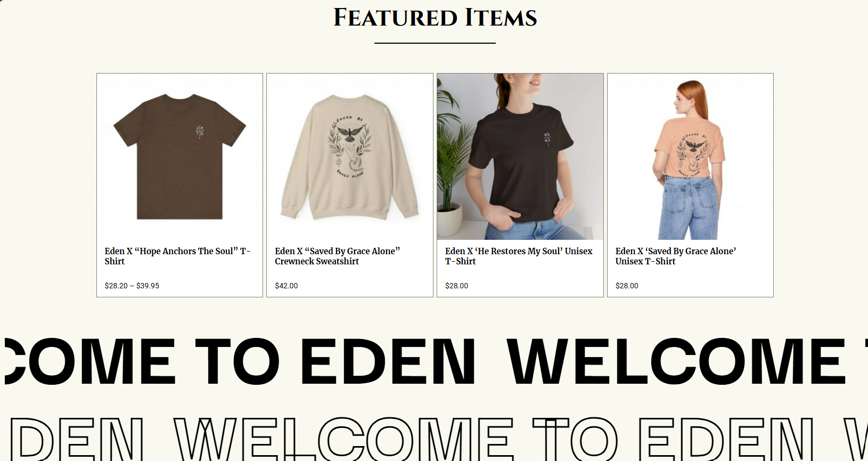Open the brown Hope Anchors The Soul T-shirt image
Viewport: 868px width, 461px height.
179,157
